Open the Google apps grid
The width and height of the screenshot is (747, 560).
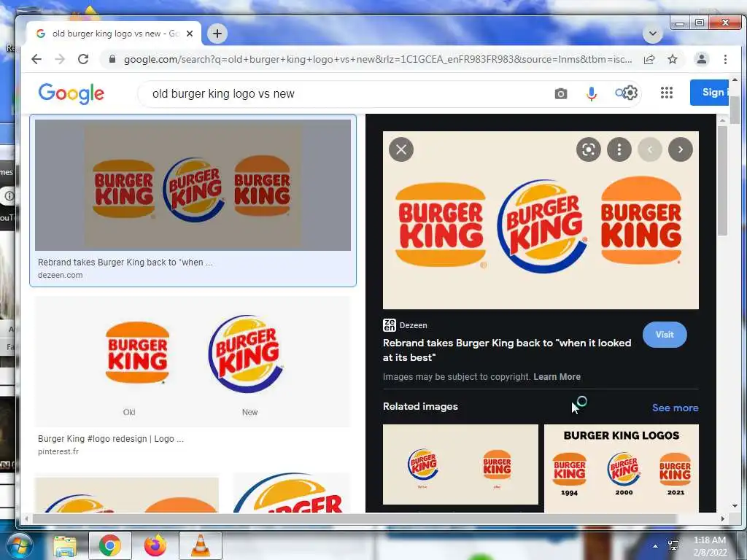click(x=667, y=93)
